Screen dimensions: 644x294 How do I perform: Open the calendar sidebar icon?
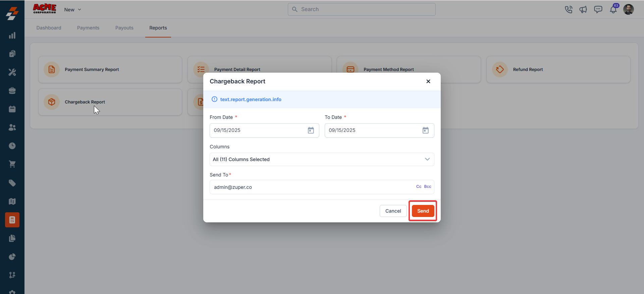pos(12,109)
